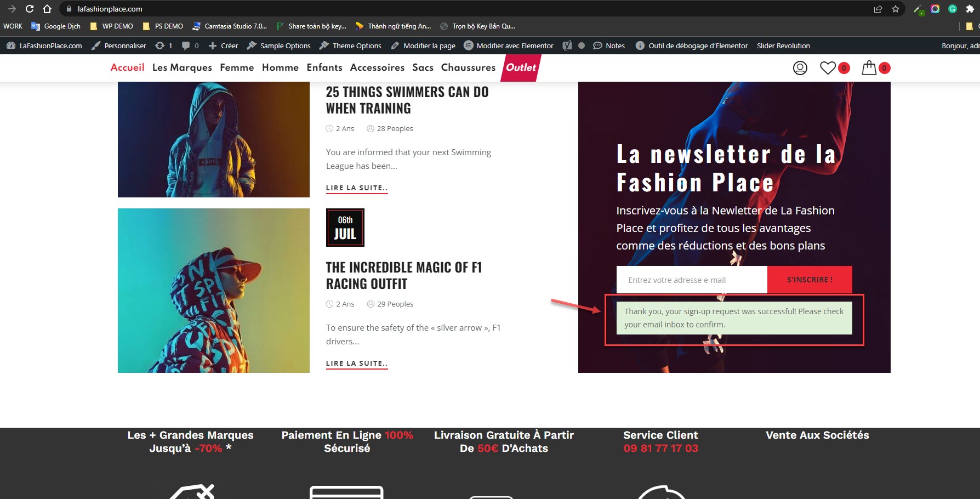Open the PS DEMO bookmark folder
The height and width of the screenshot is (499, 980).
click(163, 26)
